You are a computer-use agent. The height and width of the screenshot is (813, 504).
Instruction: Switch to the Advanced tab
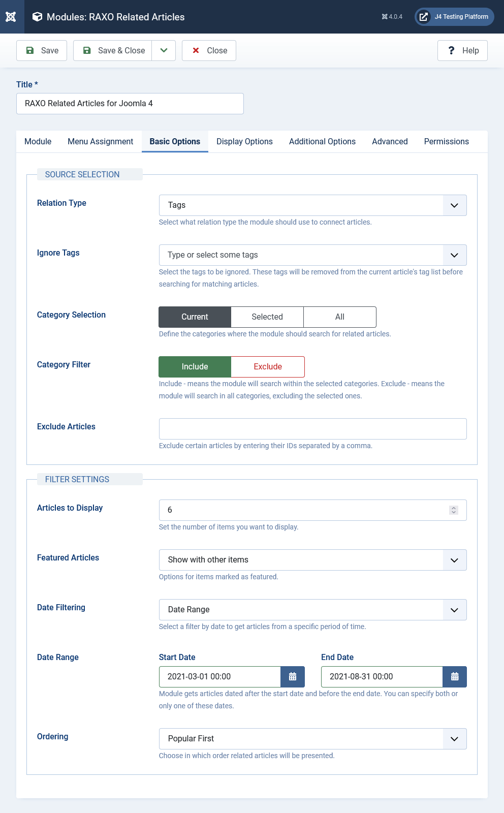390,141
